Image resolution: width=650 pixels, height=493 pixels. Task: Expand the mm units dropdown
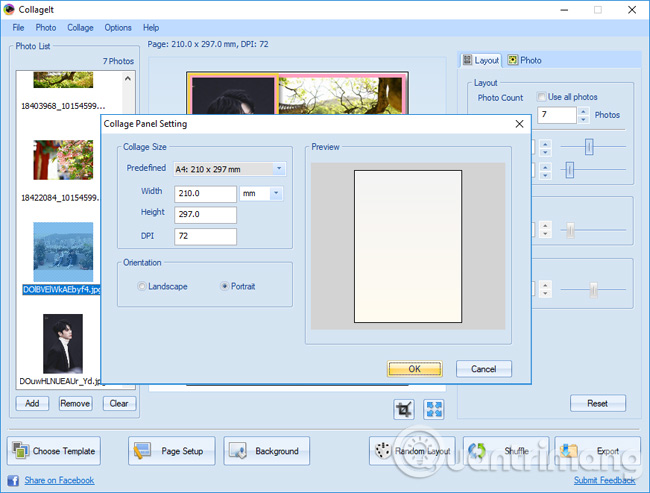(x=276, y=193)
